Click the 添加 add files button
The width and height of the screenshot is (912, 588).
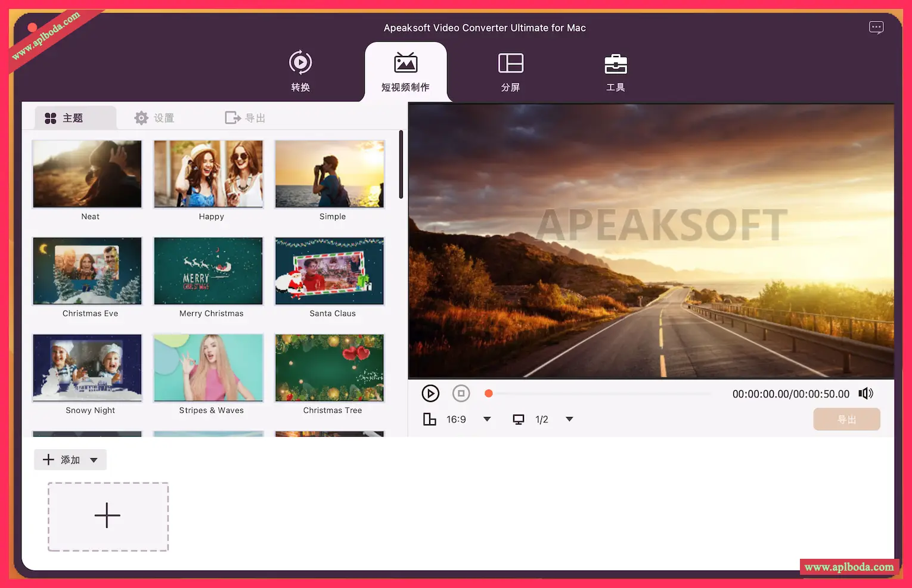click(61, 460)
